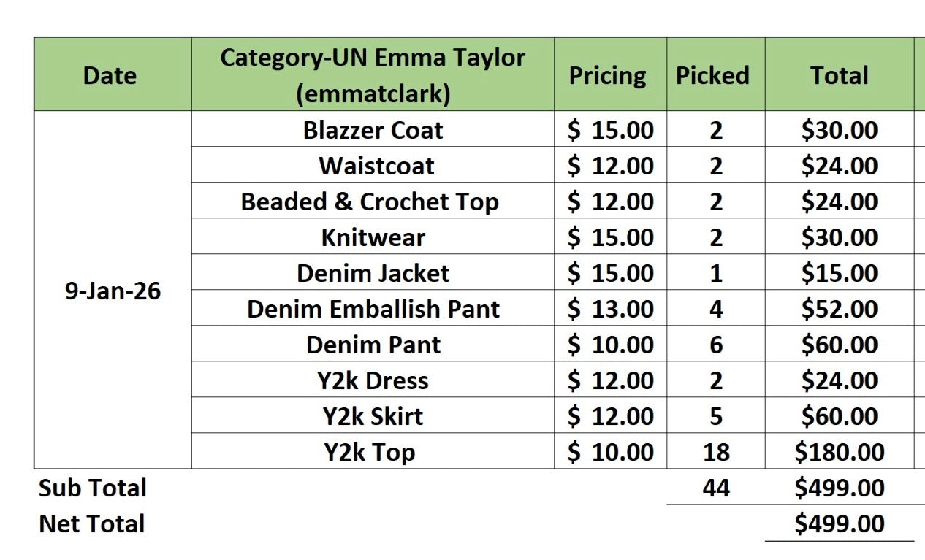Select the Y2k Top total $180.00
The height and width of the screenshot is (560, 925).
pos(840,451)
